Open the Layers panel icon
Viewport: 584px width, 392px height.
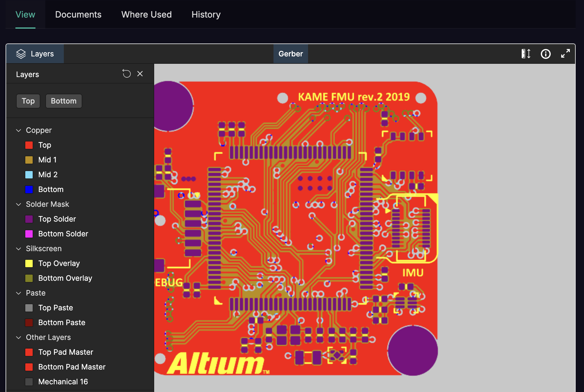click(x=21, y=54)
